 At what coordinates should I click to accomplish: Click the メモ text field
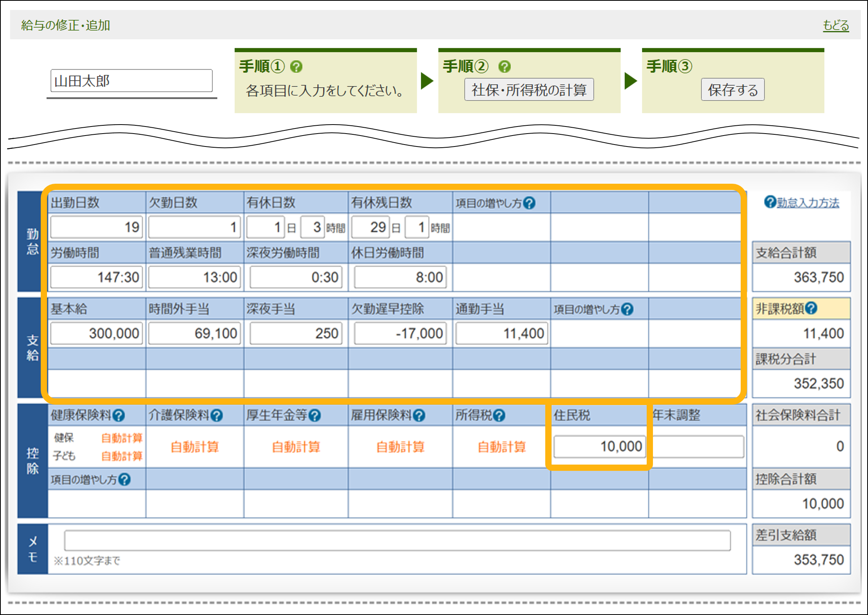[x=397, y=541]
